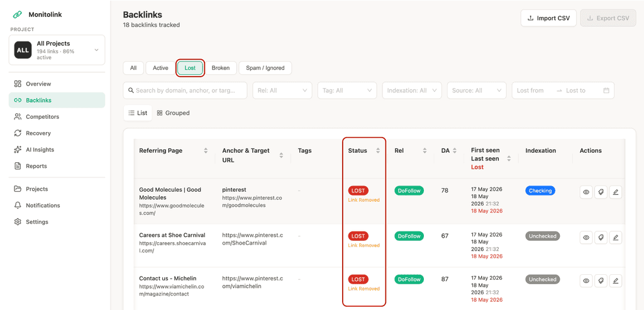Image resolution: width=644 pixels, height=310 pixels.
Task: Open the date range calendar icon
Action: click(606, 91)
